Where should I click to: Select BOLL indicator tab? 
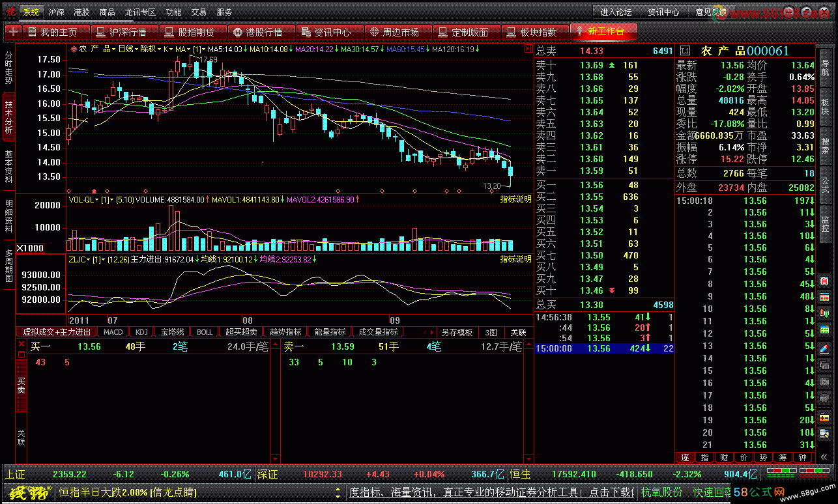[x=205, y=332]
